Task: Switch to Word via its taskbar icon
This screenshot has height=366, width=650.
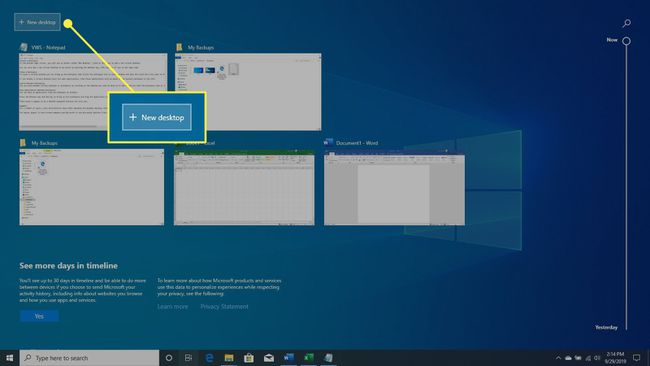Action: (x=289, y=358)
